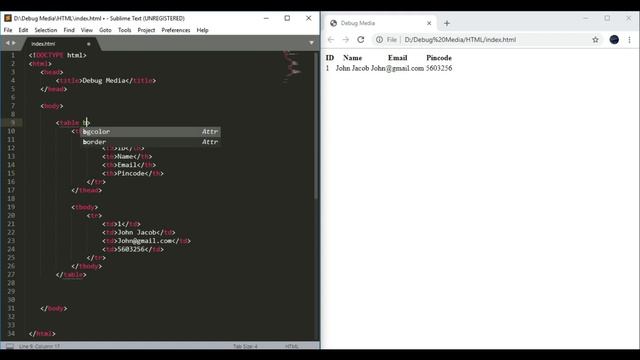Open a new browser tab
The width and height of the screenshot is (640, 360).
coord(447,23)
